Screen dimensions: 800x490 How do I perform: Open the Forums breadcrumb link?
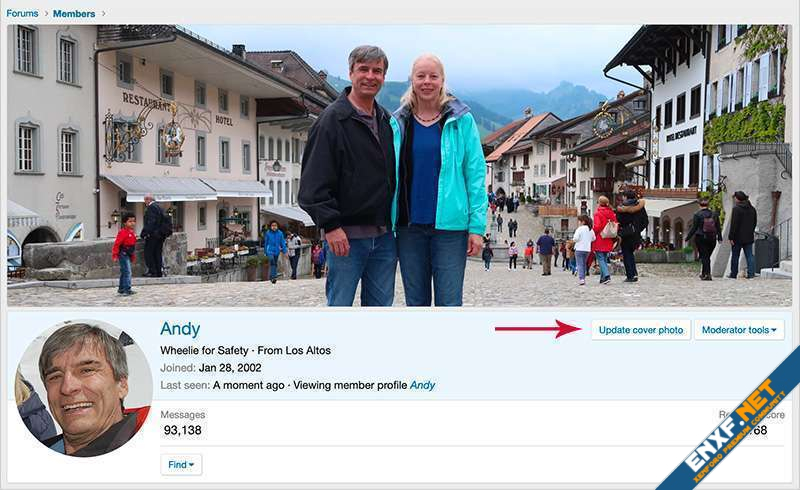pyautogui.click(x=22, y=13)
